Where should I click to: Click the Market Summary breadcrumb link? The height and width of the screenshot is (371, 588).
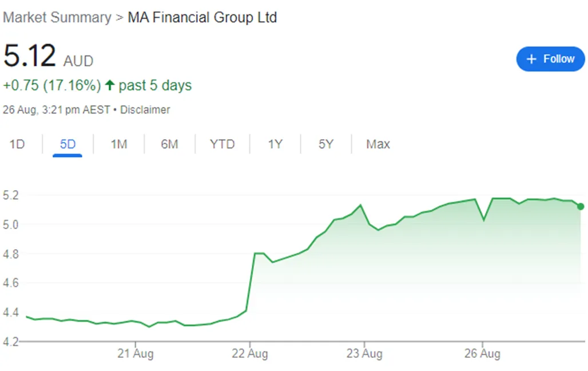[x=57, y=18]
